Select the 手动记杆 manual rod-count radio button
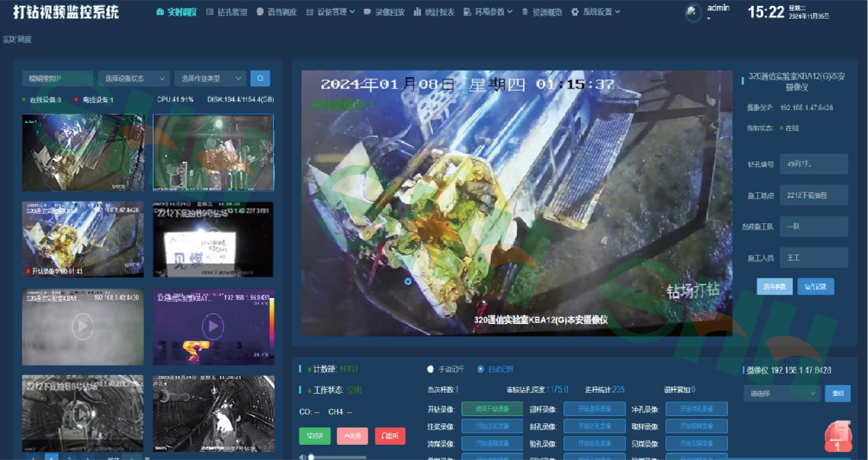This screenshot has width=868, height=460. pyautogui.click(x=430, y=368)
